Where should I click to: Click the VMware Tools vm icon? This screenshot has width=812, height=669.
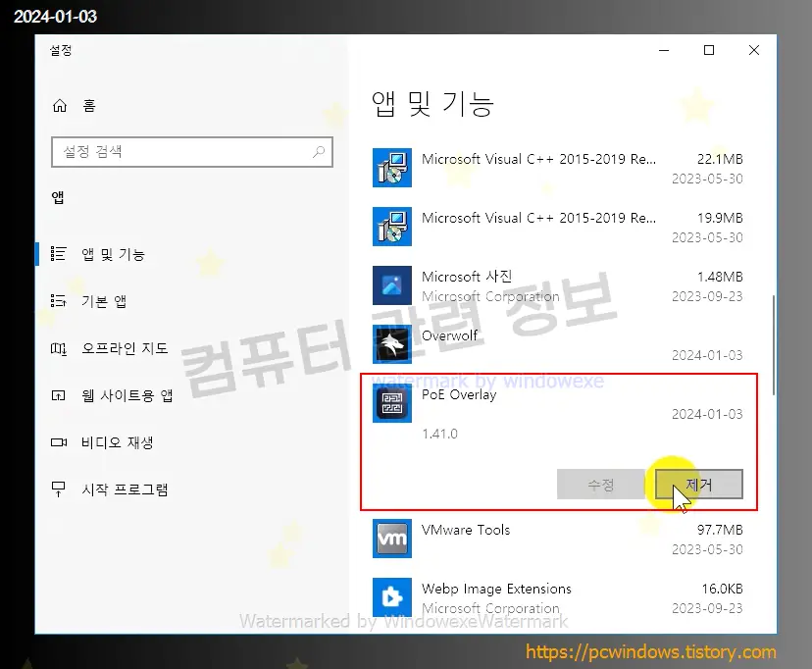point(392,539)
